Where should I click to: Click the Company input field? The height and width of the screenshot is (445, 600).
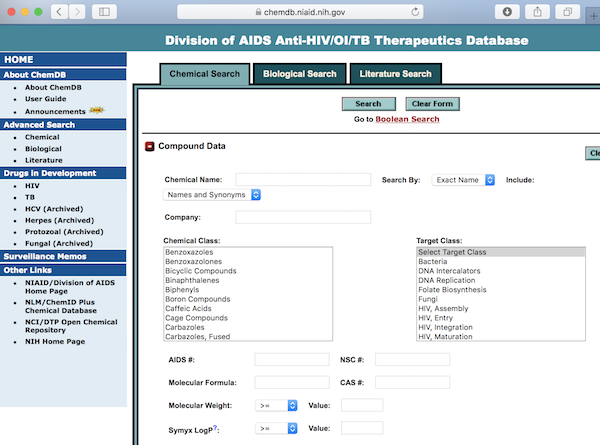[303, 217]
